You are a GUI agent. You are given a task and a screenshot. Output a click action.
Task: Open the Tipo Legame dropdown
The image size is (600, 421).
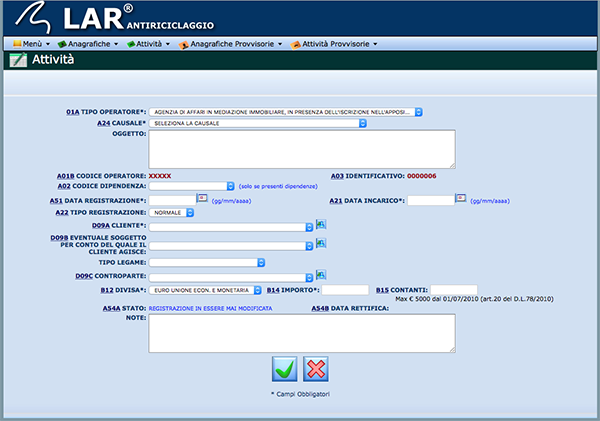(206, 262)
